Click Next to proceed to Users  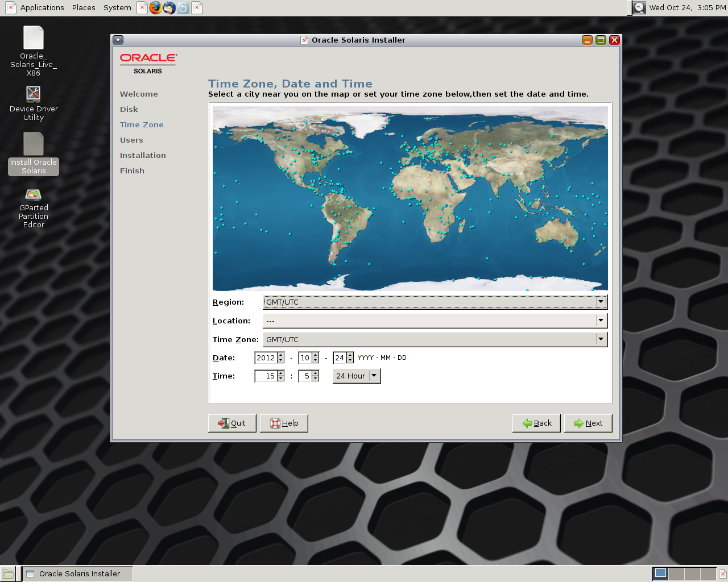tap(588, 423)
